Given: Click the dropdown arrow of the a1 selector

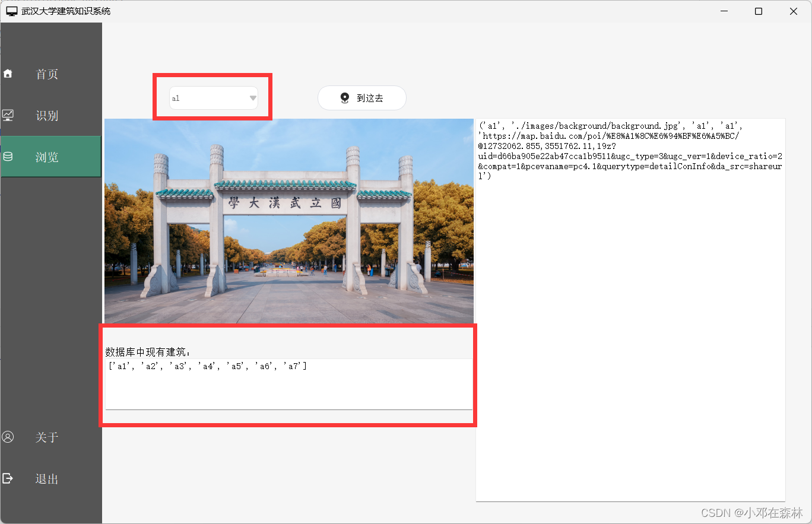Looking at the screenshot, I should click(253, 98).
